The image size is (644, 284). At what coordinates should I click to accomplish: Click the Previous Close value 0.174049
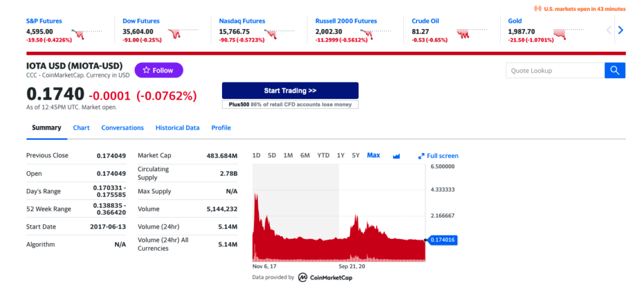pyautogui.click(x=111, y=156)
